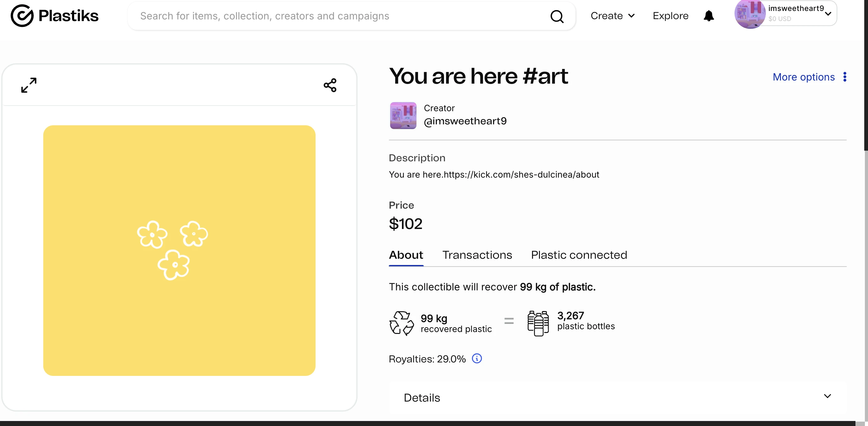
Task: Click the search magnifier icon
Action: pos(557,16)
